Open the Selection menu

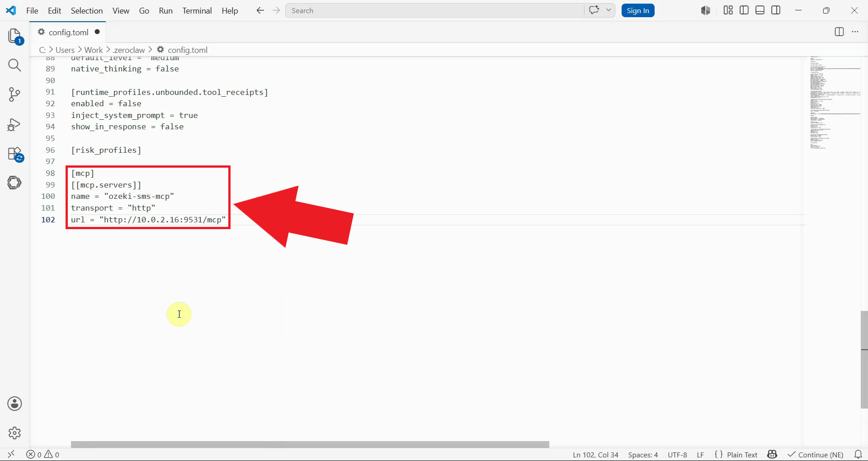click(87, 10)
